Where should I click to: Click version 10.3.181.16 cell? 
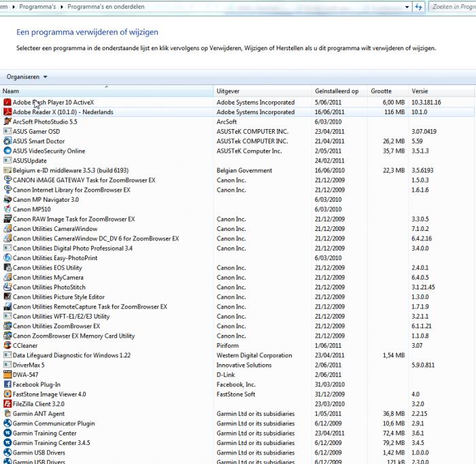tap(426, 102)
